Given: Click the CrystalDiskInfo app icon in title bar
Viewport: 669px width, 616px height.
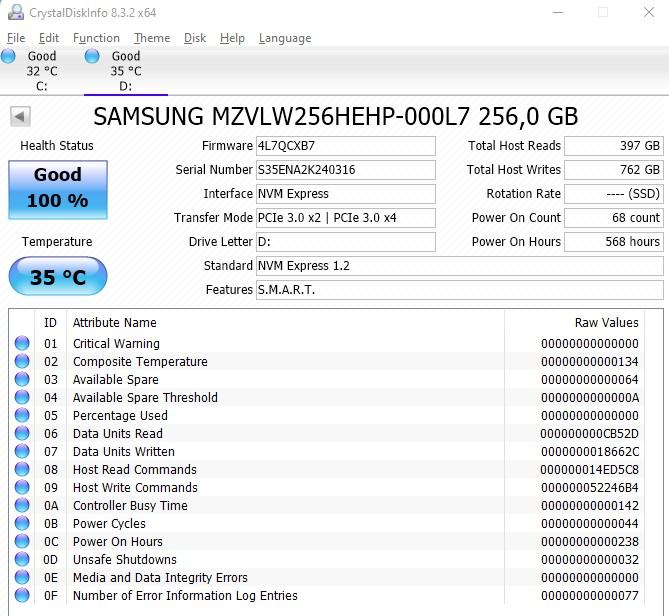Looking at the screenshot, I should [16, 12].
